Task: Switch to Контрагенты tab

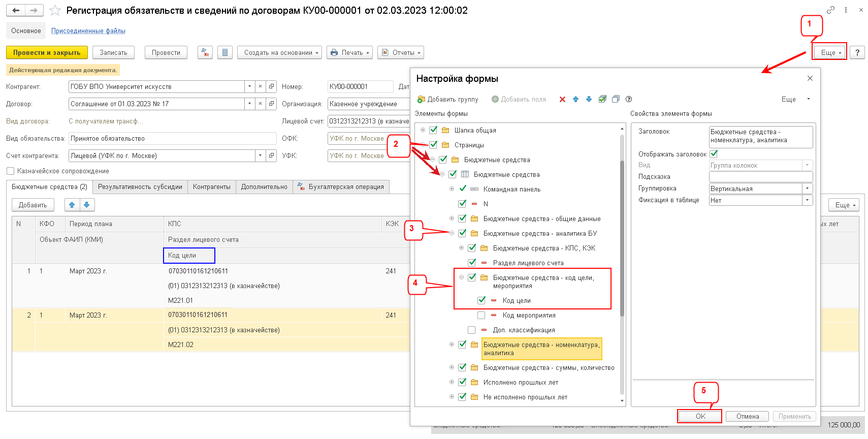Action: point(212,187)
